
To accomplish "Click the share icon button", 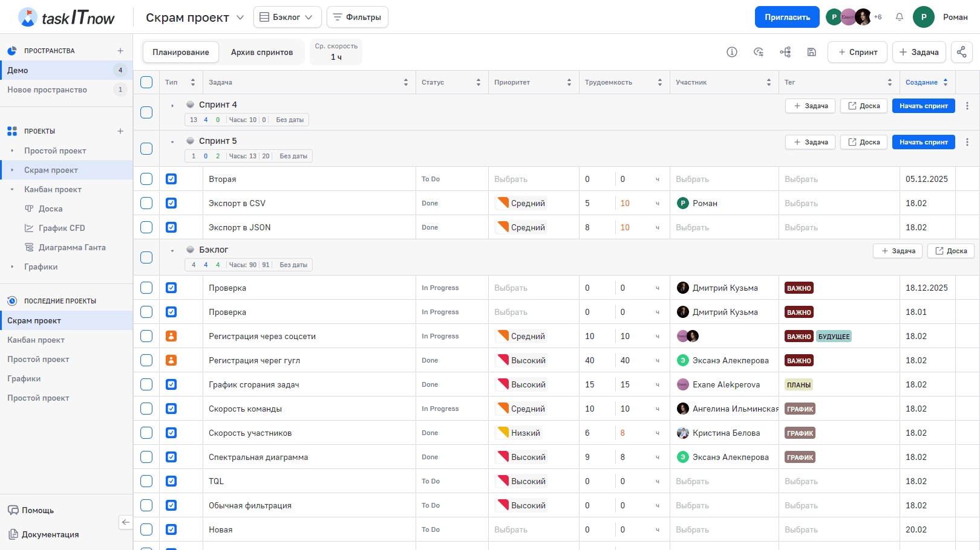I will point(961,52).
